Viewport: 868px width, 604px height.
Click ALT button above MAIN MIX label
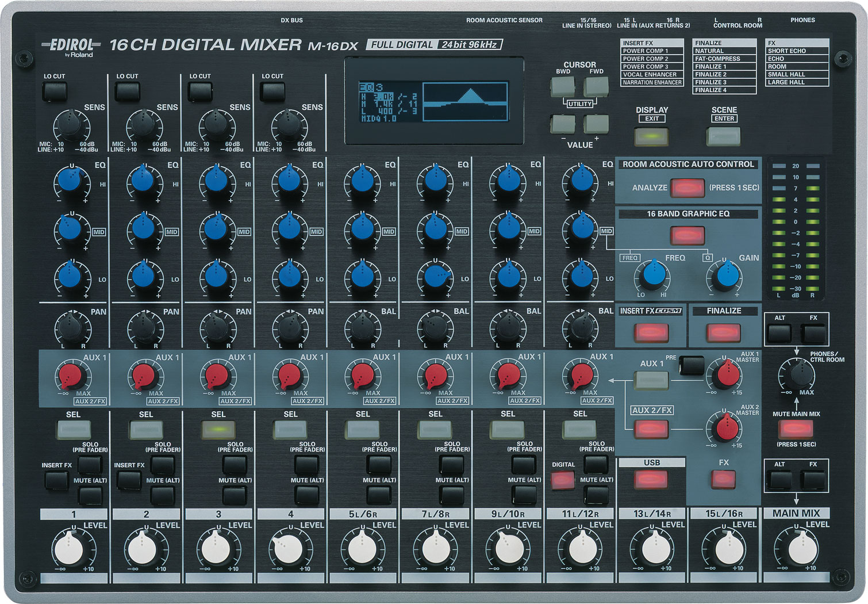[x=779, y=480]
